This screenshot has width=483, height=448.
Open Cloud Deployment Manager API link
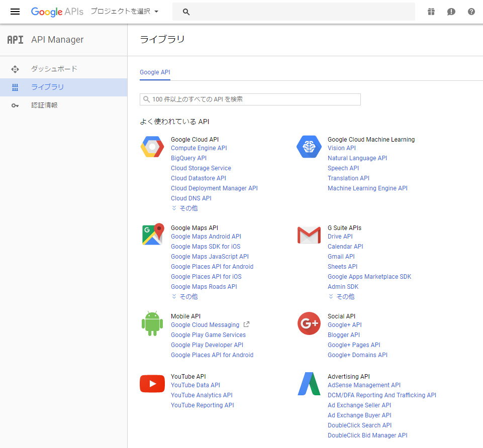(x=215, y=188)
